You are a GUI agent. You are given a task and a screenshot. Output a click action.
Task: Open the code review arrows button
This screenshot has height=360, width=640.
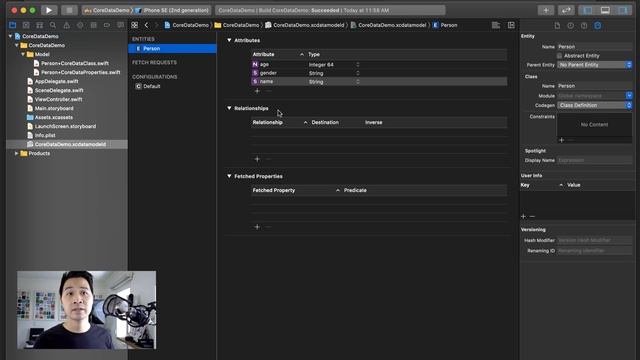click(x=566, y=10)
